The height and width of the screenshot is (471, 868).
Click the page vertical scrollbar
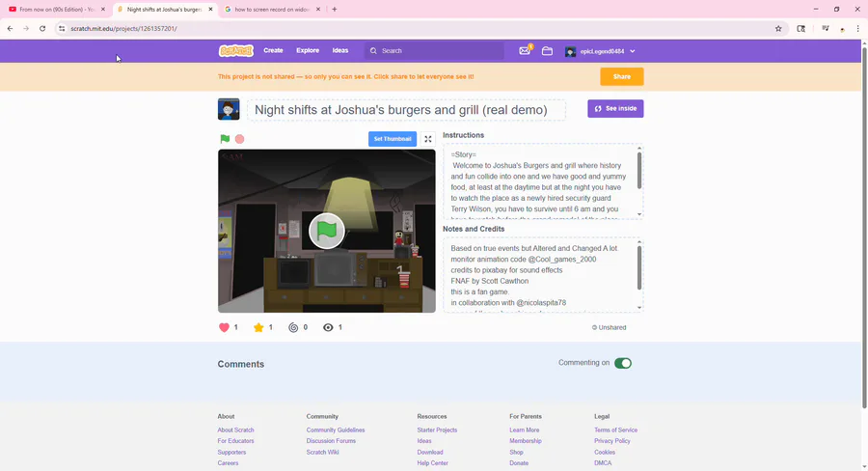coord(864,229)
